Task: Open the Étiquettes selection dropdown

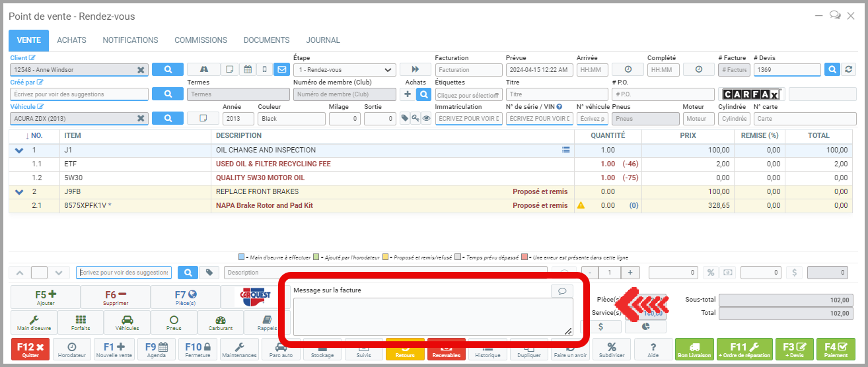Action: (468, 95)
